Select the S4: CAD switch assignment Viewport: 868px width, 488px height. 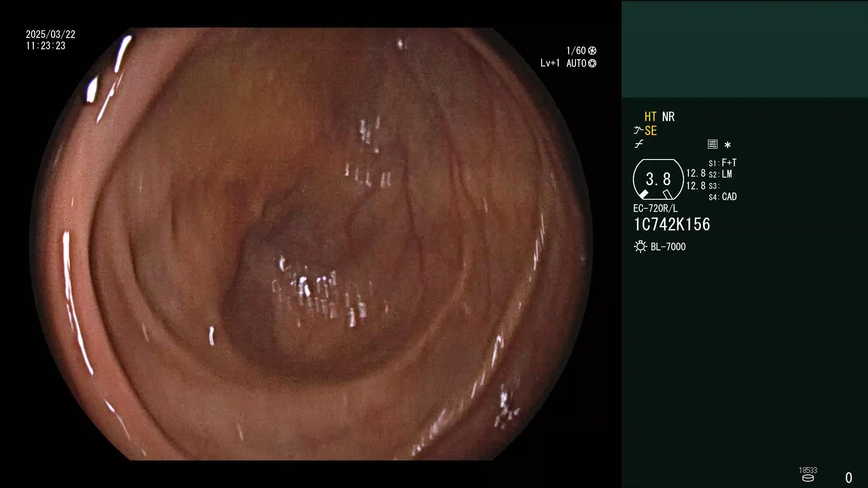(722, 197)
